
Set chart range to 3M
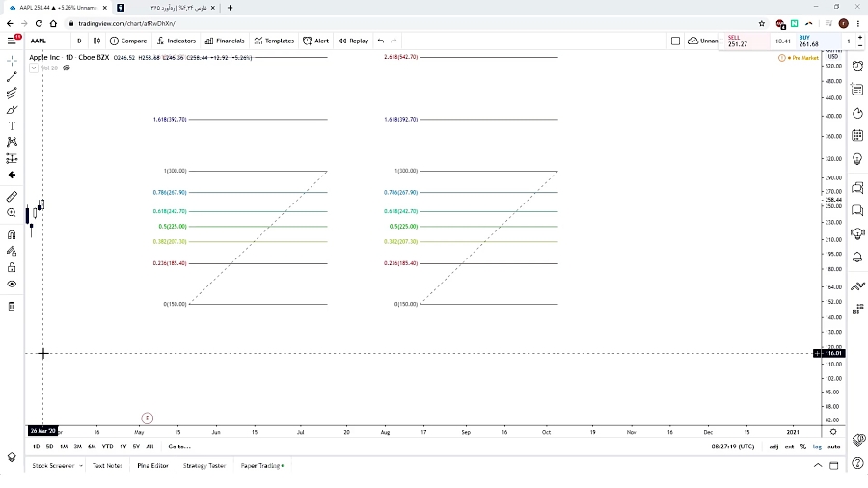77,447
